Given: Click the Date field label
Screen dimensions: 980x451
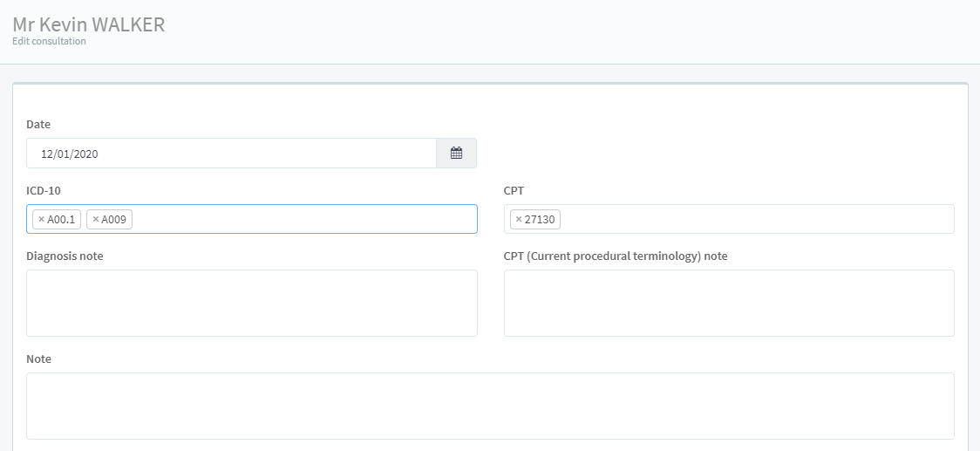Looking at the screenshot, I should click(38, 125).
